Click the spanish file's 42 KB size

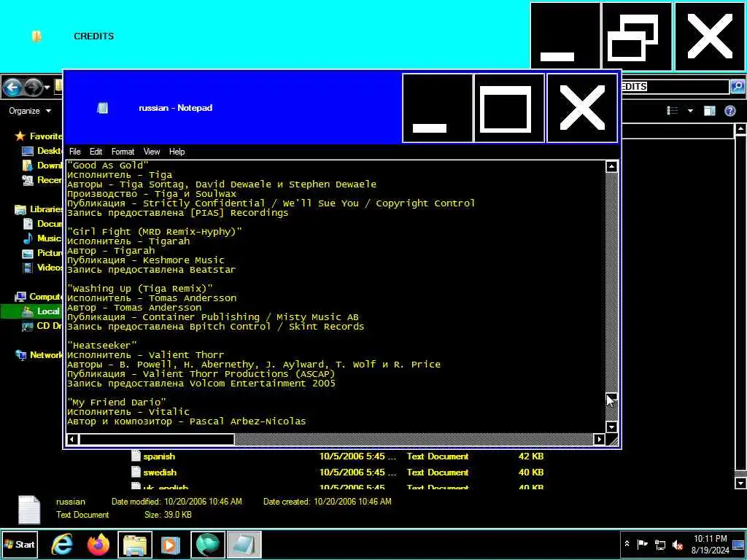(531, 456)
